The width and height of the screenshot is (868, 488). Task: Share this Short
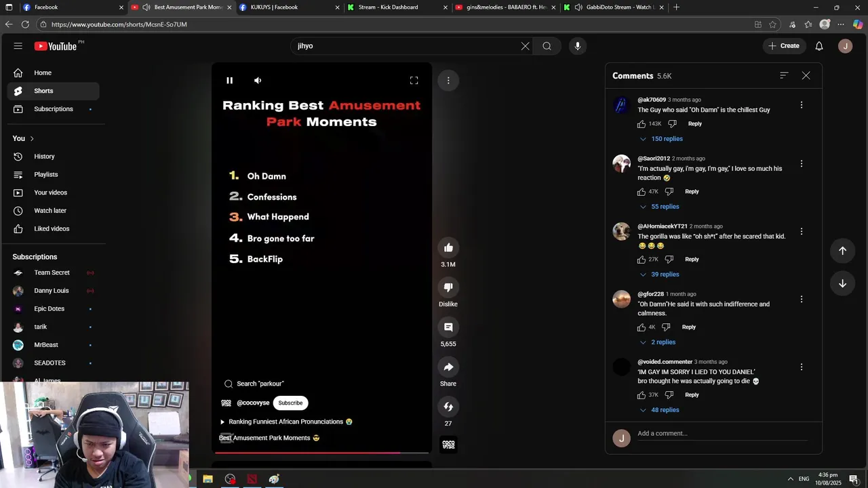(x=448, y=367)
